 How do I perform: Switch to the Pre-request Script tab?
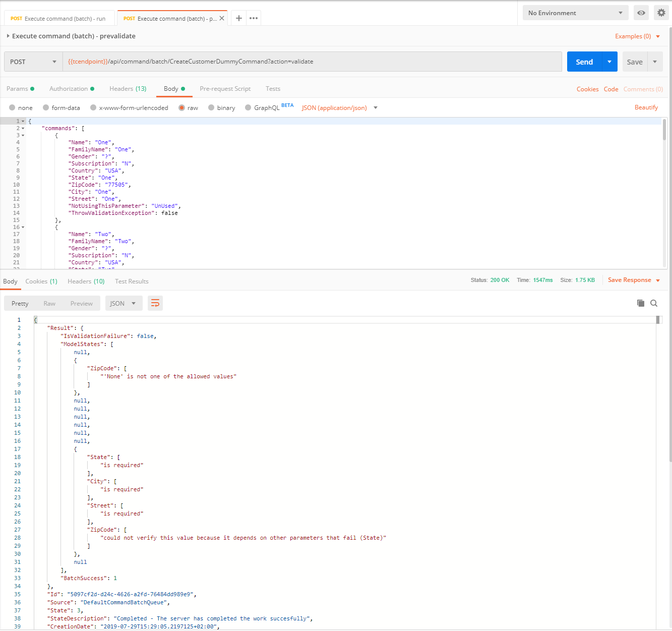pos(225,89)
